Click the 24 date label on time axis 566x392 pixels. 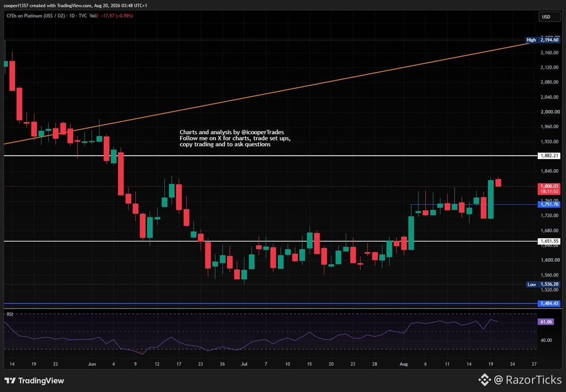pos(512,364)
